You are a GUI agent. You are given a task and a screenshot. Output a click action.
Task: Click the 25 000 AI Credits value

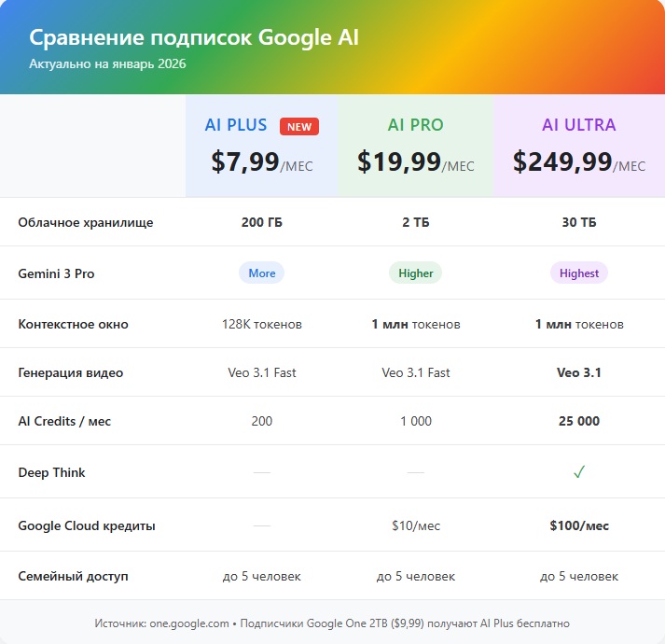point(579,421)
